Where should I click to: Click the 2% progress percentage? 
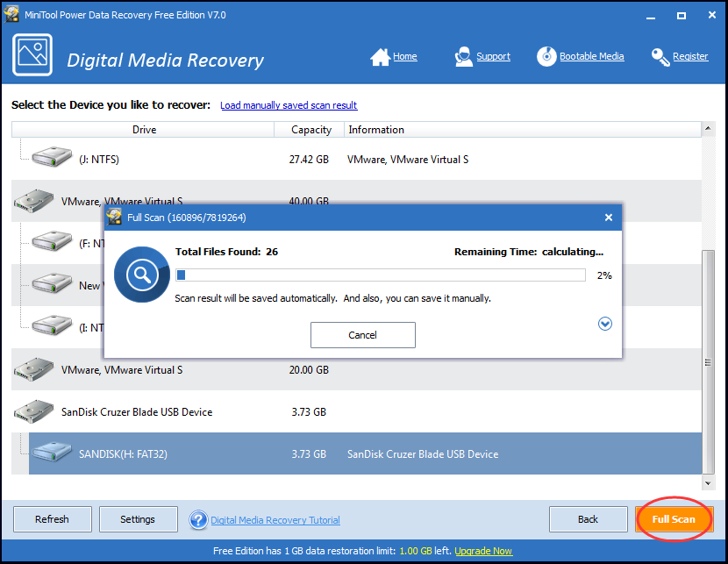pos(604,275)
